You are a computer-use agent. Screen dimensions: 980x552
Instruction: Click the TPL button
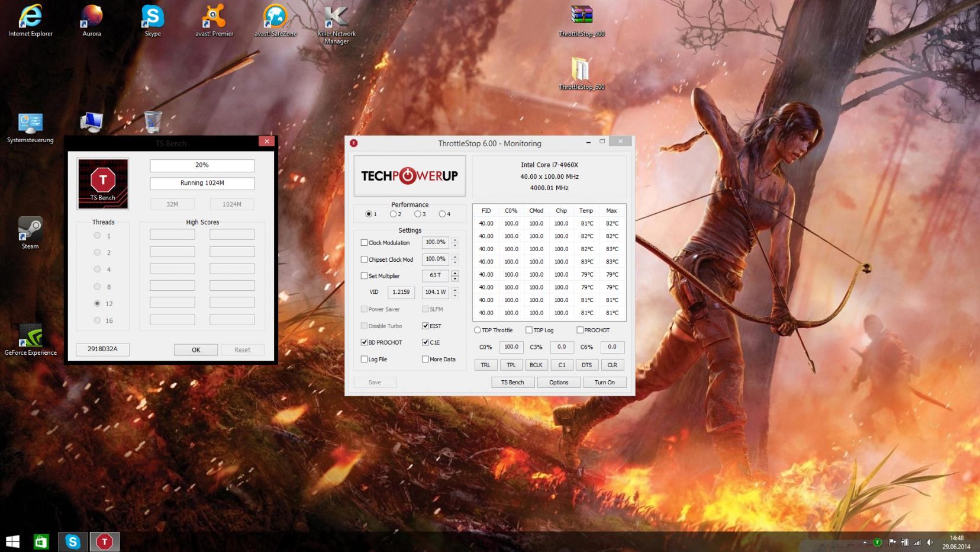(511, 365)
